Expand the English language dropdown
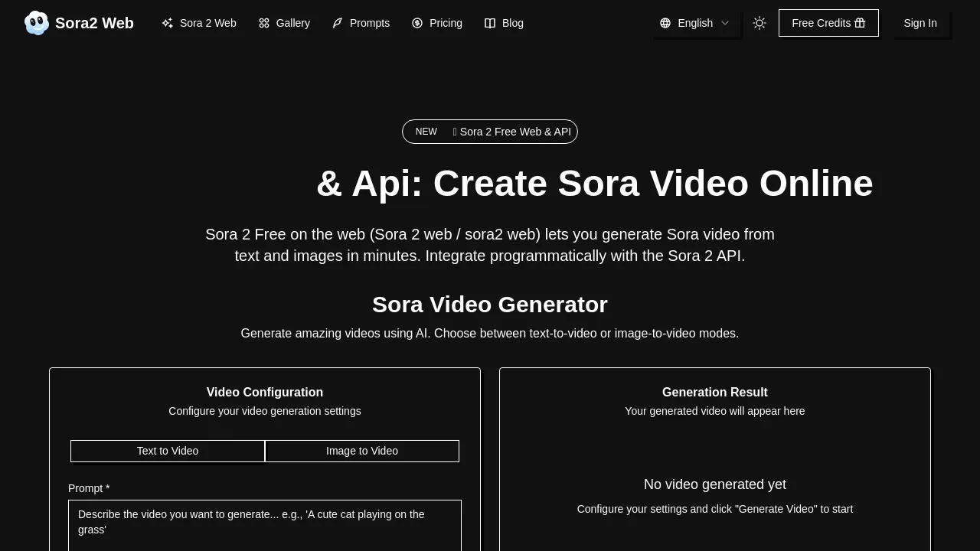 tap(695, 23)
